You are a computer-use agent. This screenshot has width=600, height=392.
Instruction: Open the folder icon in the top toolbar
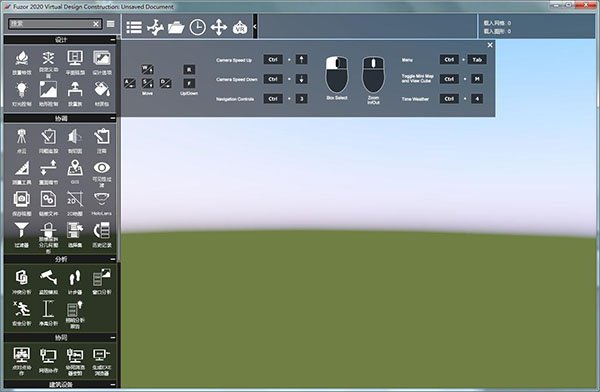[x=176, y=28]
